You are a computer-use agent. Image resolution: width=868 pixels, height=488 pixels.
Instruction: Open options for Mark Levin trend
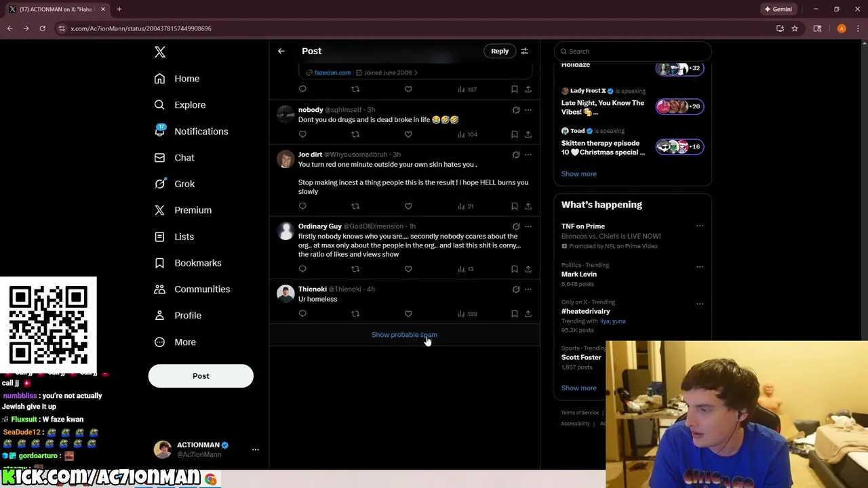(x=700, y=266)
